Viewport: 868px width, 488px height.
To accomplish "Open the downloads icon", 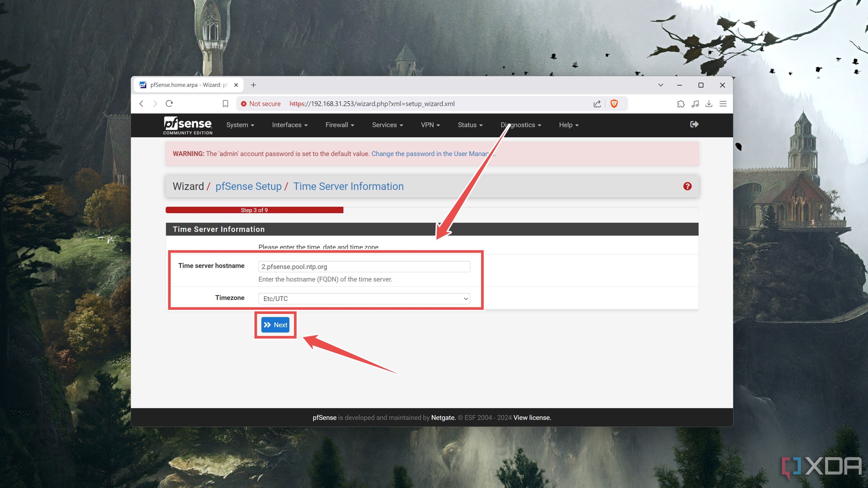I will (x=709, y=104).
